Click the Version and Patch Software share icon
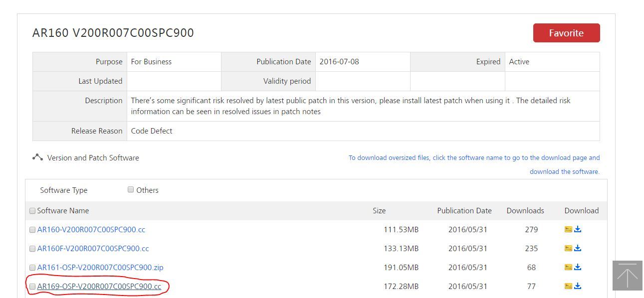This screenshot has width=644, height=298. [37, 157]
